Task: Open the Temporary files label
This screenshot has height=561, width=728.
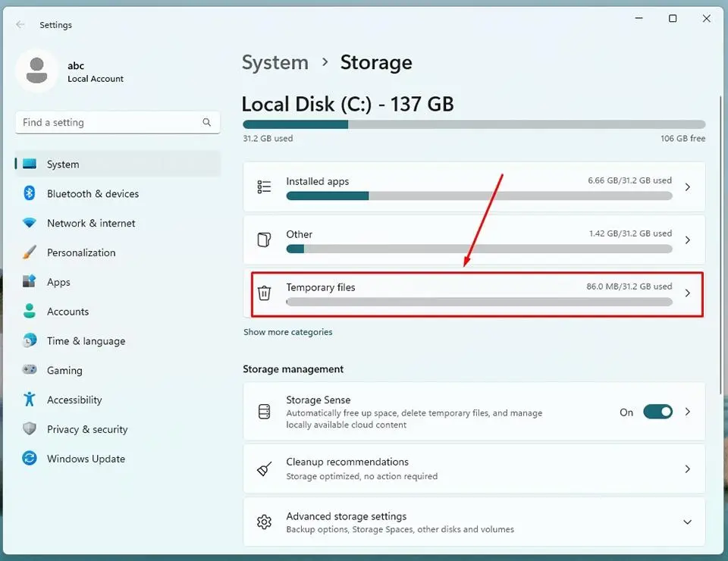Action: pyautogui.click(x=320, y=287)
